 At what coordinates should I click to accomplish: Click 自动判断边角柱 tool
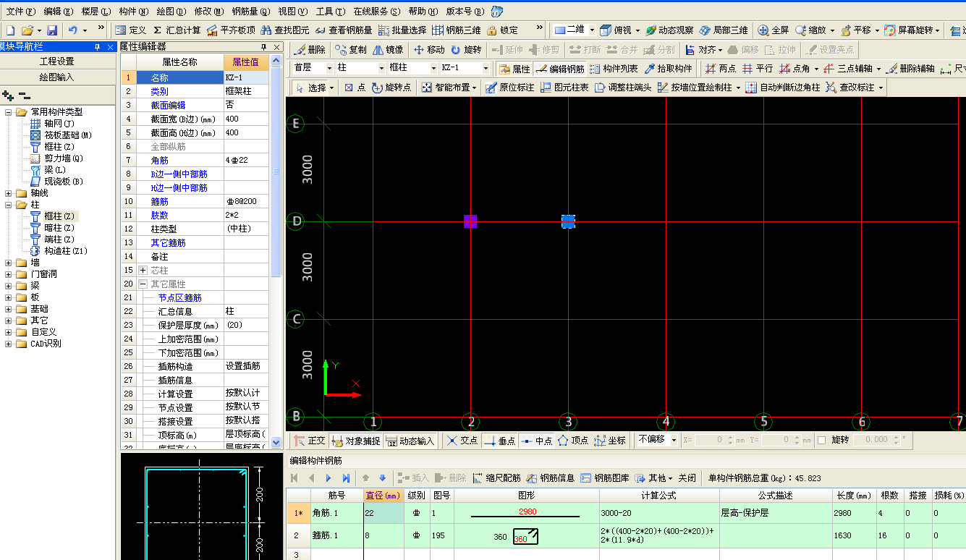[x=782, y=88]
